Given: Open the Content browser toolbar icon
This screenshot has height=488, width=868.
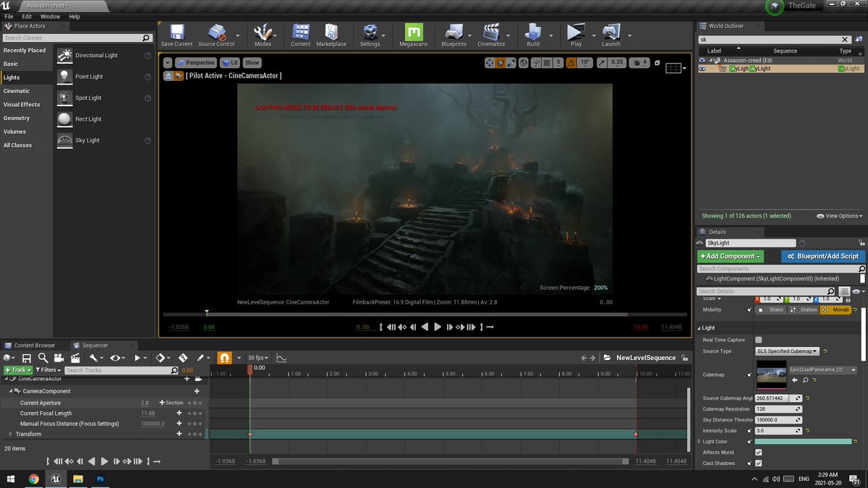Looking at the screenshot, I should tap(301, 35).
